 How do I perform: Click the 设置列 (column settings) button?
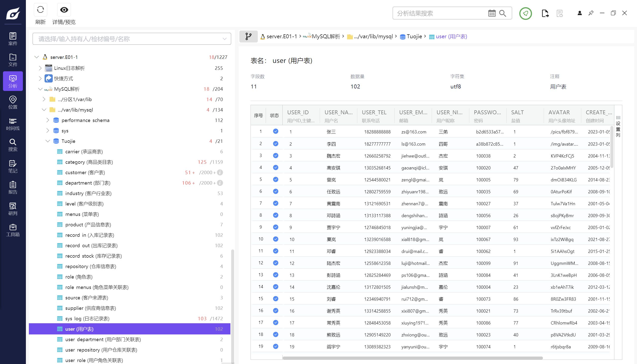click(x=618, y=127)
